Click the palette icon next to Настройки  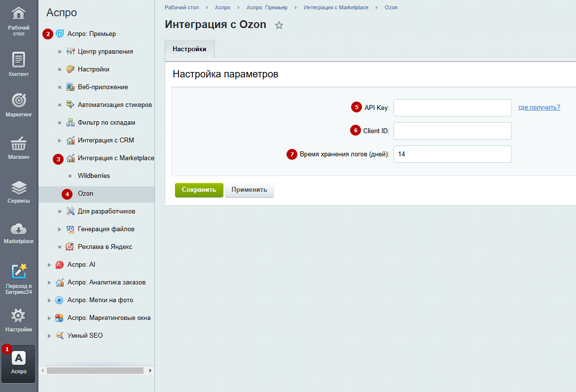point(71,69)
